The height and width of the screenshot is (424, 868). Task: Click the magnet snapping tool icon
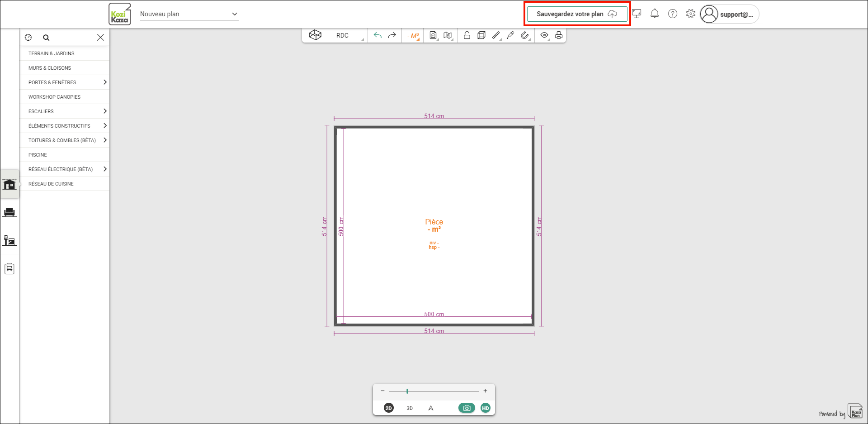pos(524,35)
